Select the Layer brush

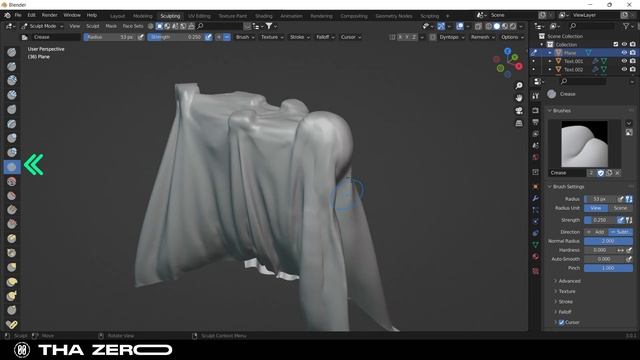pyautogui.click(x=12, y=124)
